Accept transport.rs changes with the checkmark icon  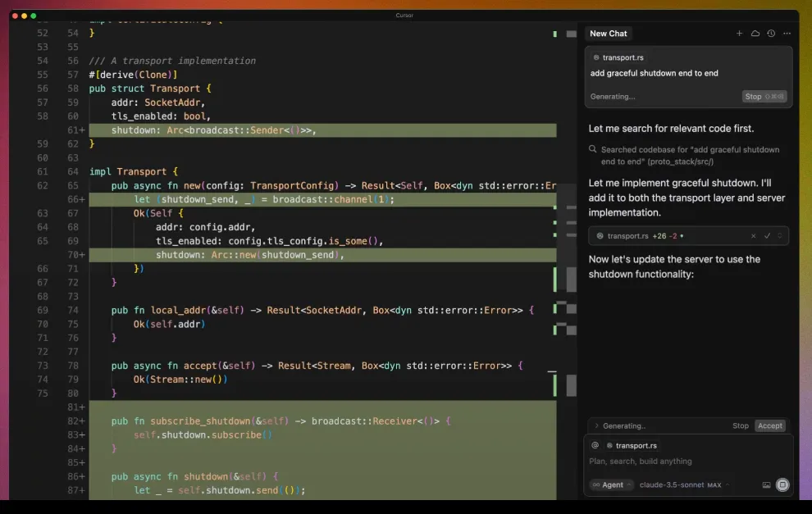tap(767, 236)
